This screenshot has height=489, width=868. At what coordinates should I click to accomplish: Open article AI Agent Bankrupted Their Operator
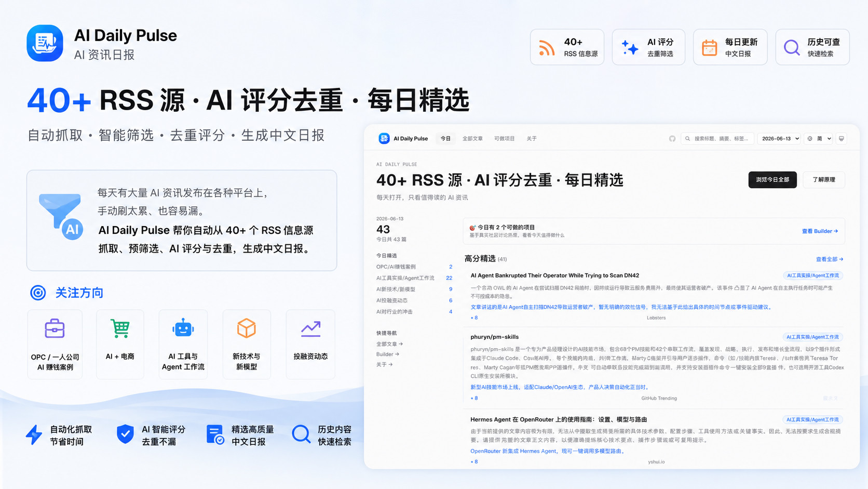coord(554,275)
